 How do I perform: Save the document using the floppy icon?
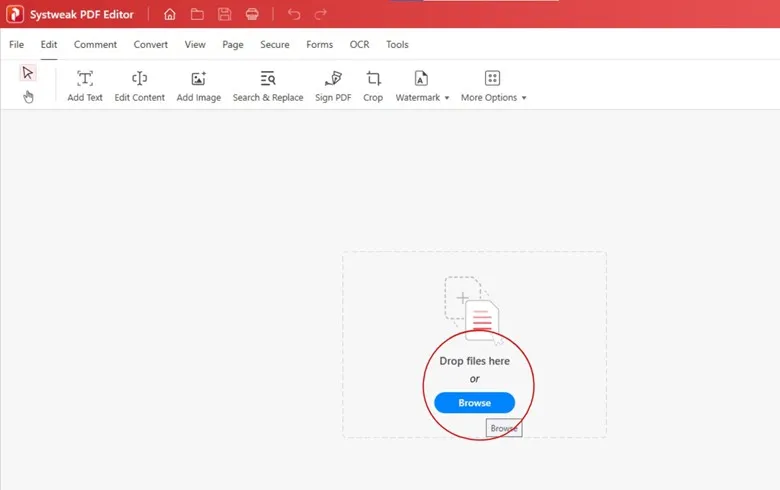224,14
